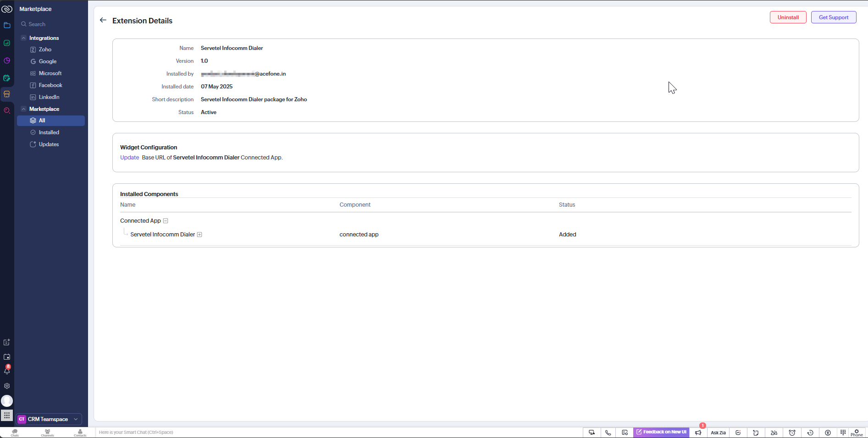The width and height of the screenshot is (868, 438).
Task: Click the recent items history clock icon
Action: 810,433
